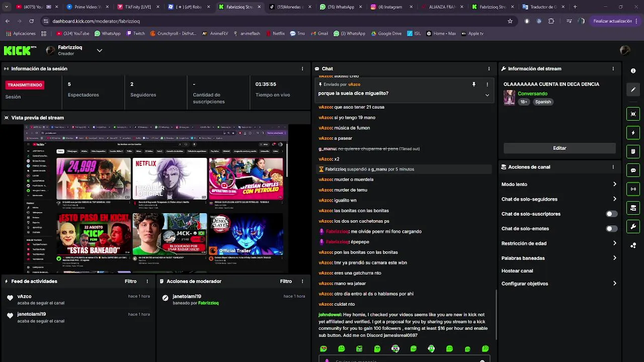644x362 pixels.
Task: Click Fabrizzioq link in moderator actions
Action: point(208,303)
